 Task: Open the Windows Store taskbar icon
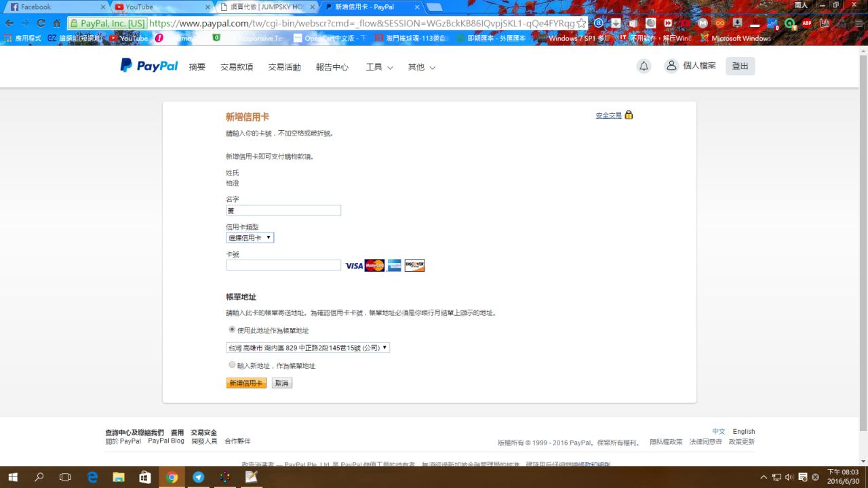pos(145,477)
